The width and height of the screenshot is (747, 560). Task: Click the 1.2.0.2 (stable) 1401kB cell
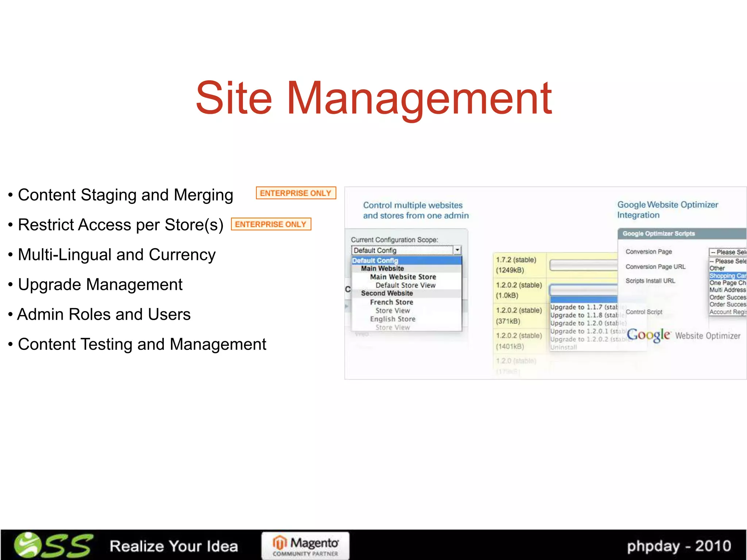click(x=519, y=341)
